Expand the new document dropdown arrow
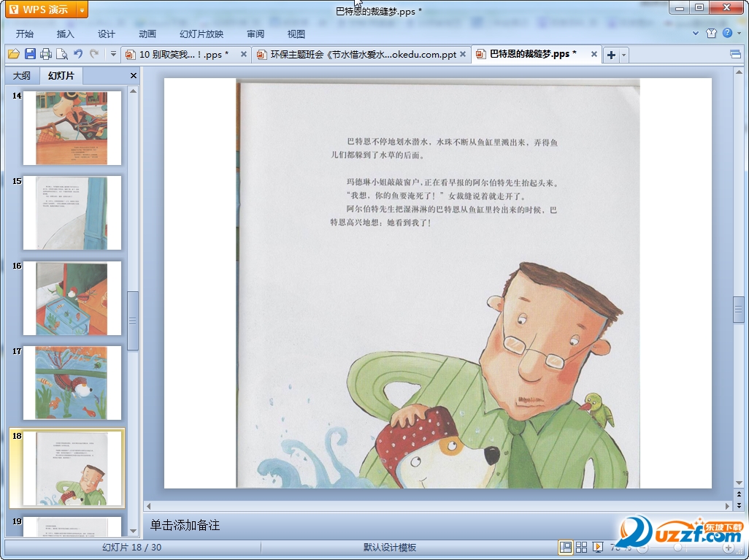Screen dimensions: 749x560 coord(623,55)
